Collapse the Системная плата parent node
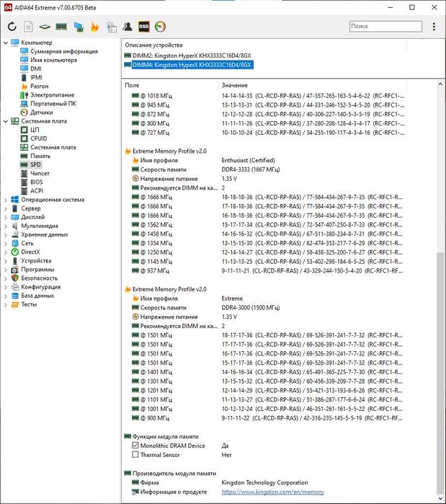This screenshot has height=504, width=446. (6, 121)
